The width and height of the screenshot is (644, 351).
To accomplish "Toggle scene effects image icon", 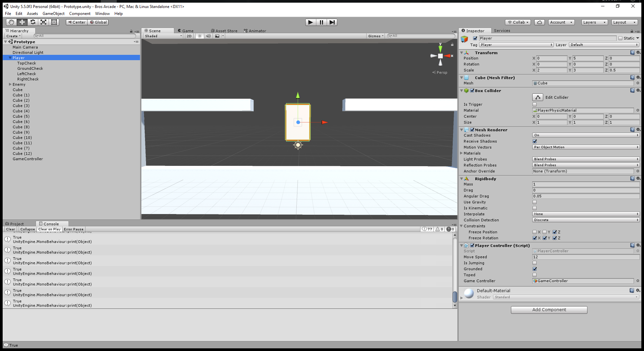I will pos(217,36).
